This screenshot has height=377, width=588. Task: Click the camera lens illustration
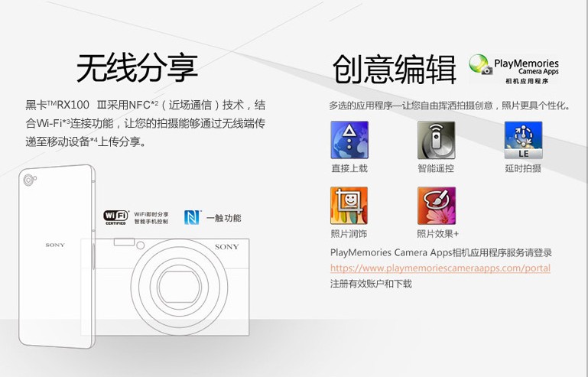click(179, 287)
